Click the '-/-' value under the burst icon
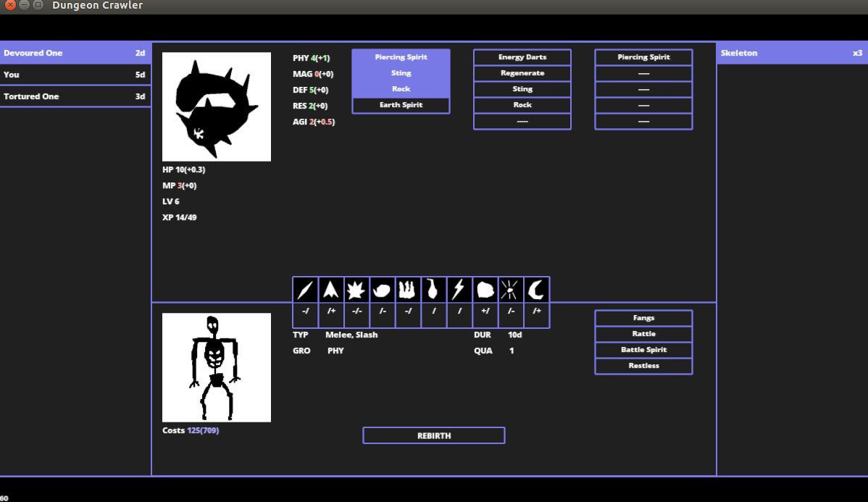 (x=356, y=311)
